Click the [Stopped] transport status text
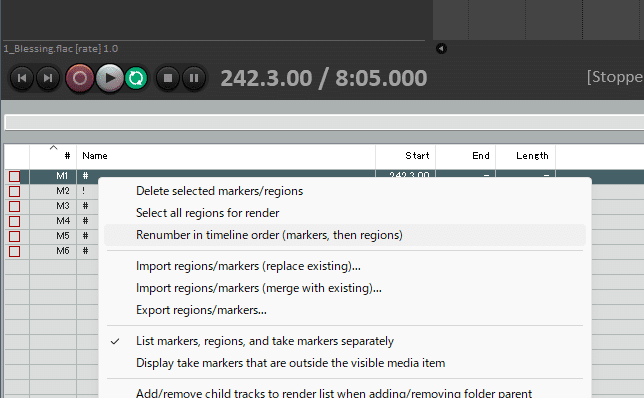Image resolution: width=644 pixels, height=398 pixels. pos(615,77)
